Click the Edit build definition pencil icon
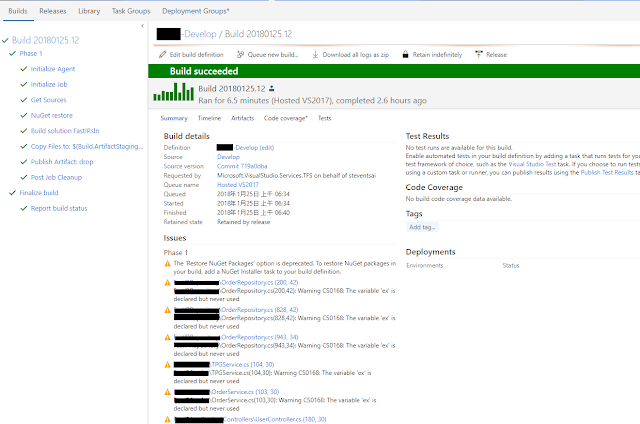Image resolution: width=640 pixels, height=424 pixels. [x=162, y=54]
